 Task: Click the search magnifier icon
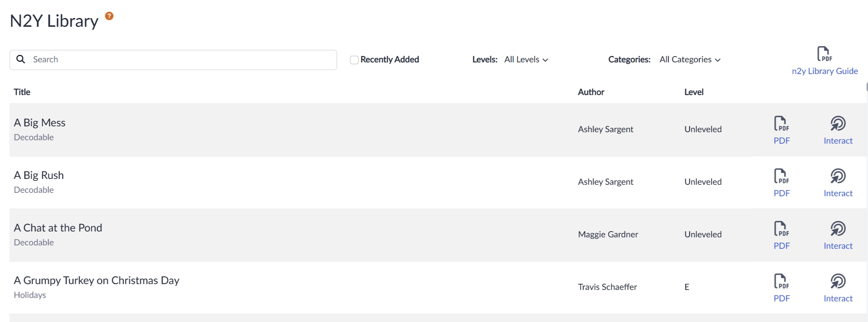pyautogui.click(x=21, y=59)
